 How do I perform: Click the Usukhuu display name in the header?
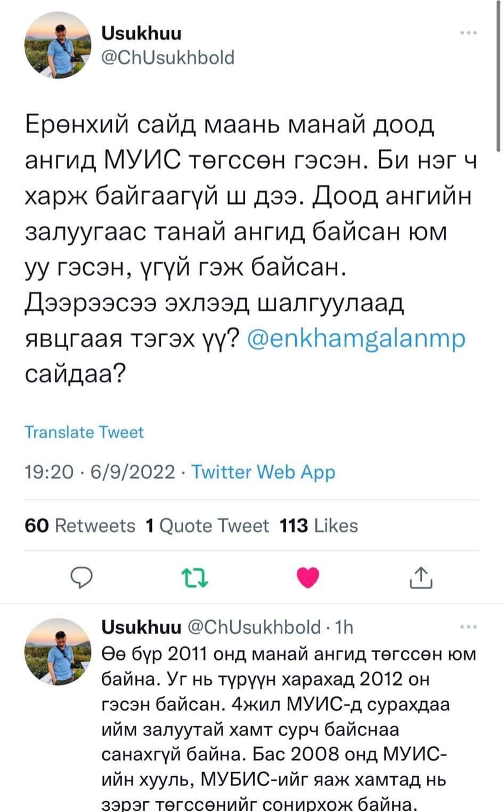pos(141,33)
